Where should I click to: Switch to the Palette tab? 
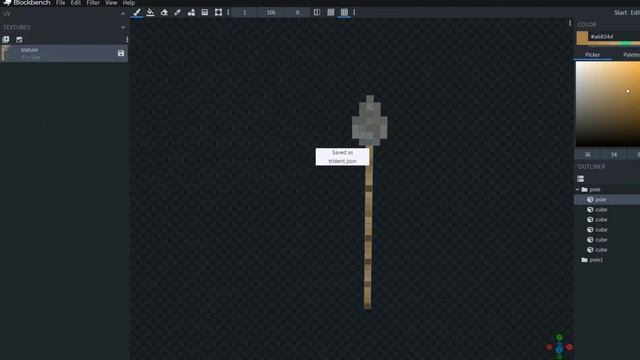[x=631, y=55]
